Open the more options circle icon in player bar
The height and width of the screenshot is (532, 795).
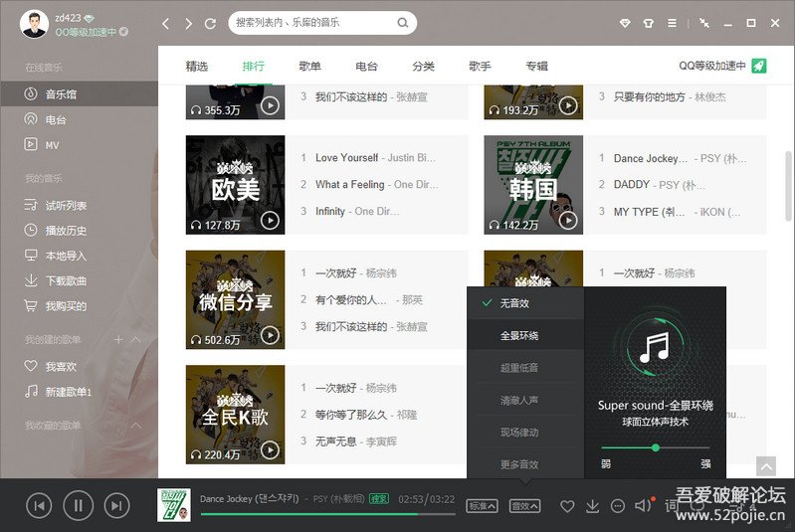(618, 506)
